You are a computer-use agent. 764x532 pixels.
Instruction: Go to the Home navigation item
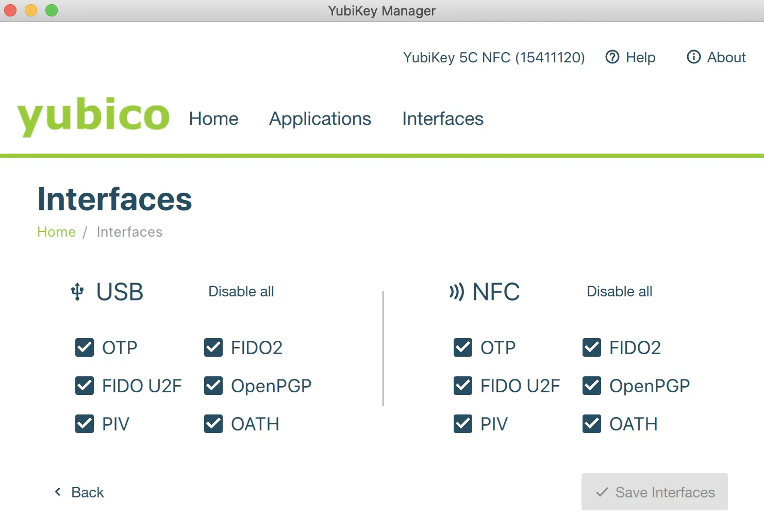tap(213, 119)
